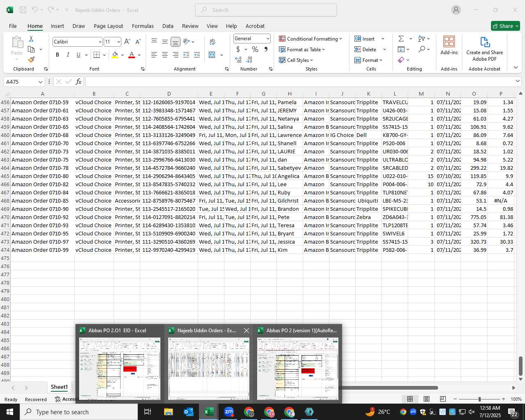Open the font size 11 dropdown
Screen dimensions: 525x420
pos(119,42)
